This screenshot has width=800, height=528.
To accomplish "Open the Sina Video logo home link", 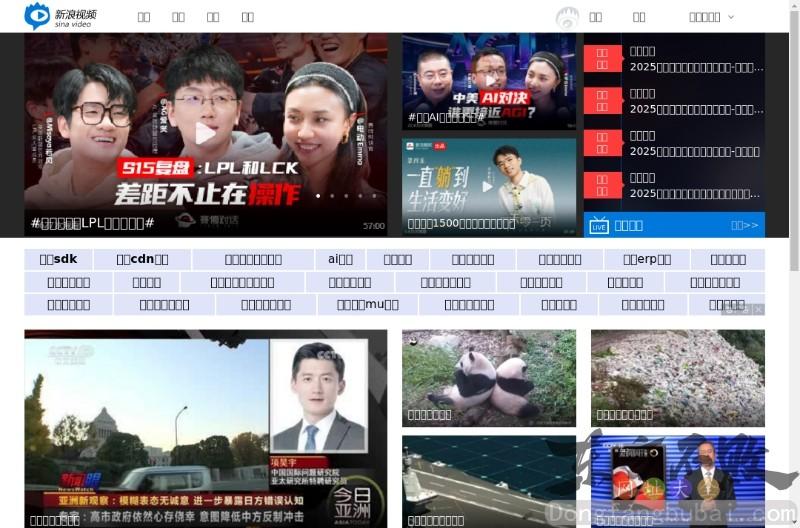I will coord(60,16).
